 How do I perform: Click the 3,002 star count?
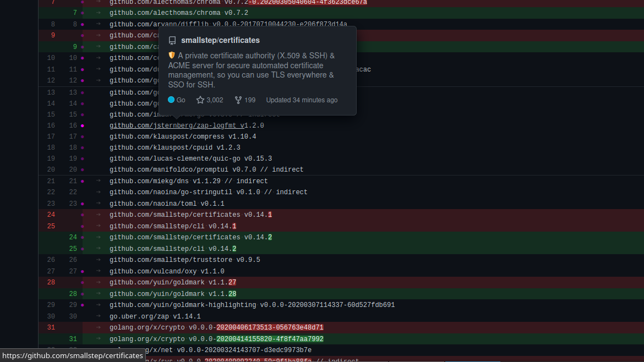coord(215,100)
